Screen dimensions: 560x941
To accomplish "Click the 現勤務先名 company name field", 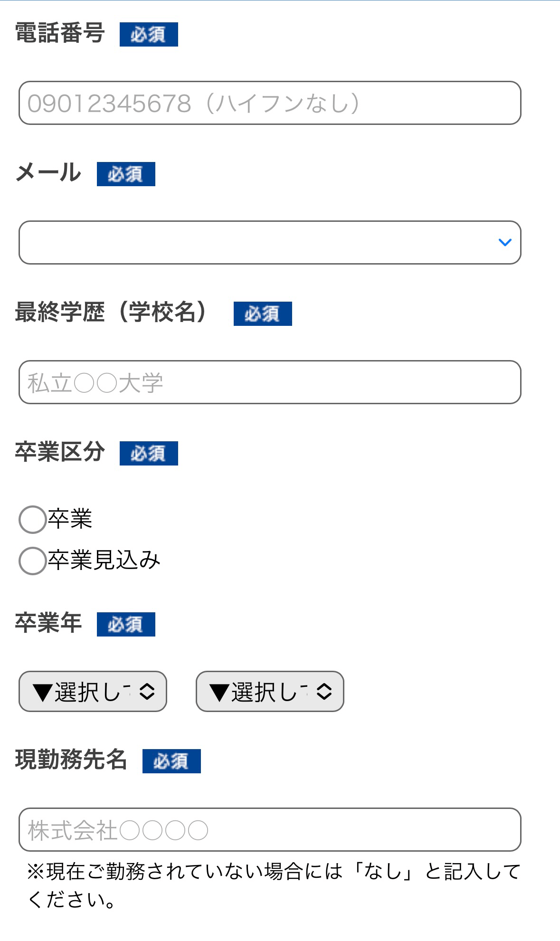I will (x=270, y=830).
